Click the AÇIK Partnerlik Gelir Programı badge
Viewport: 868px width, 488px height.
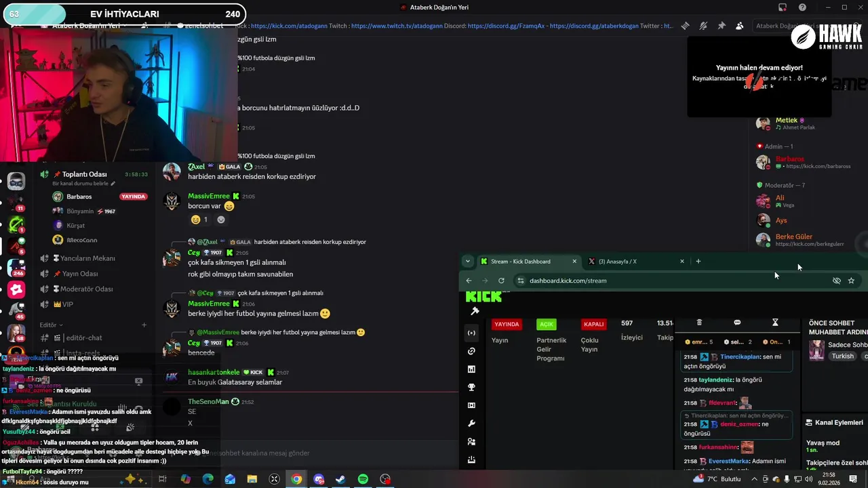click(547, 324)
